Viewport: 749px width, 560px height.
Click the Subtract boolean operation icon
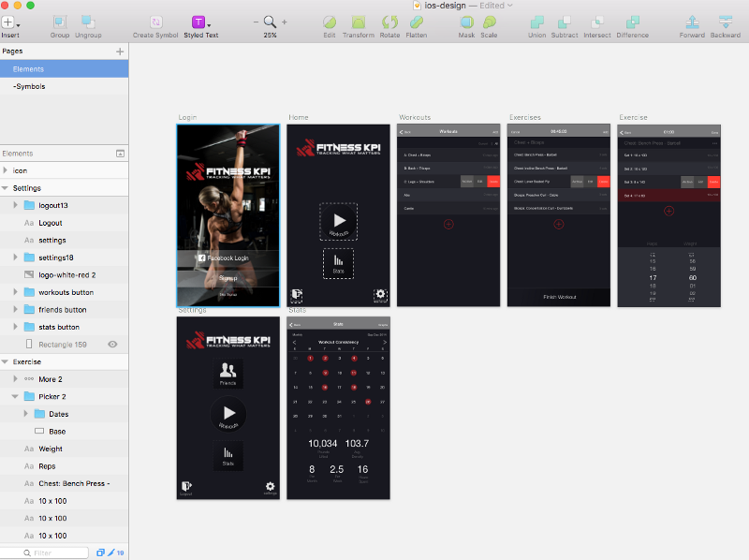click(x=565, y=22)
